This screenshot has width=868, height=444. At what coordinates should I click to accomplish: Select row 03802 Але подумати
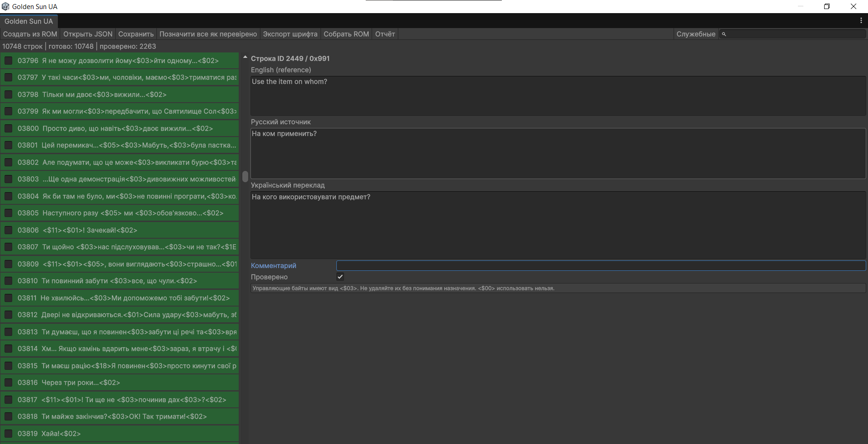(119, 162)
